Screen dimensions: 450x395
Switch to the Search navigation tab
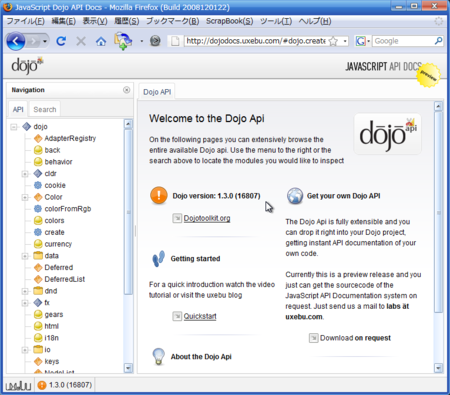pos(45,109)
